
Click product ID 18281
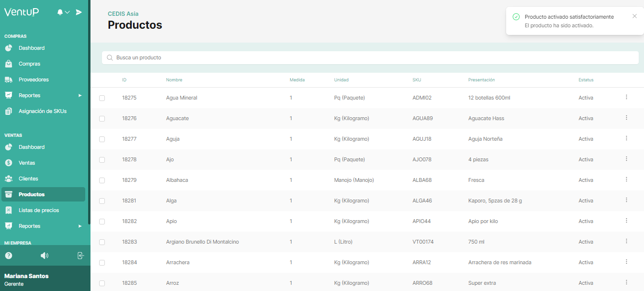coord(129,201)
